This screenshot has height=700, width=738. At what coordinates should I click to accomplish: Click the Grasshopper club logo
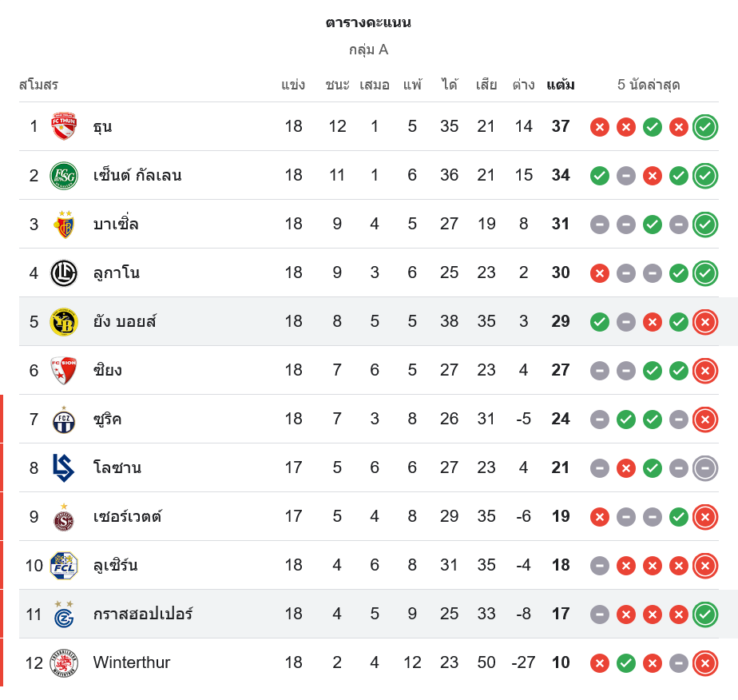tap(64, 614)
